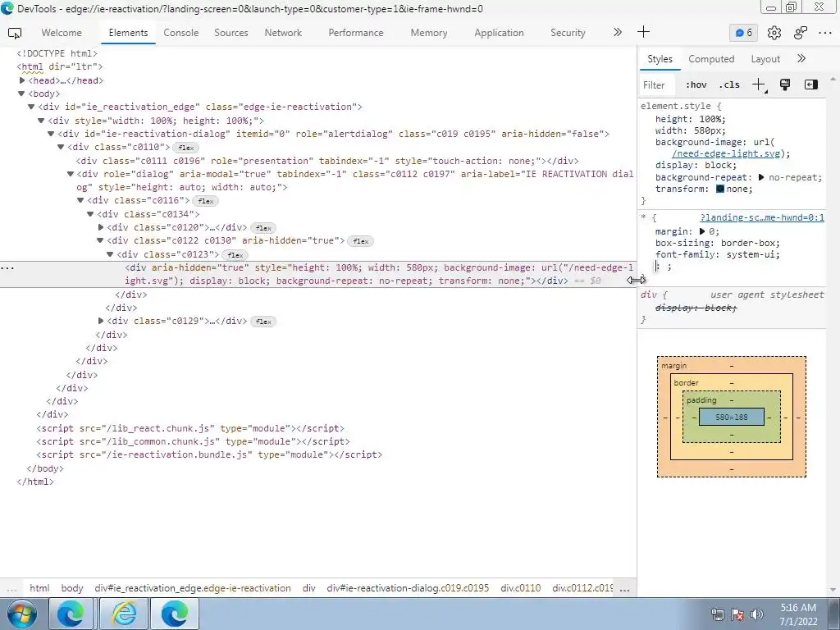Open the ?landing-sc…me-hwnd=0:1 source link

(762, 217)
